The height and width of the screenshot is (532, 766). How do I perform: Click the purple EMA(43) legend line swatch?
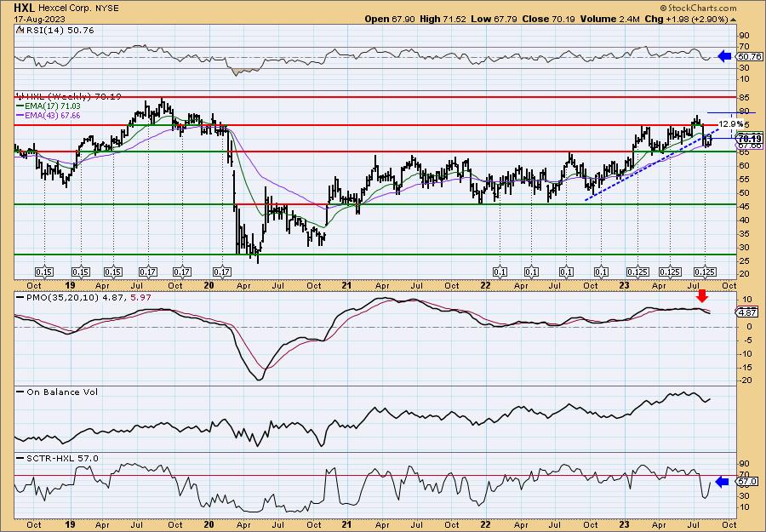click(x=20, y=116)
